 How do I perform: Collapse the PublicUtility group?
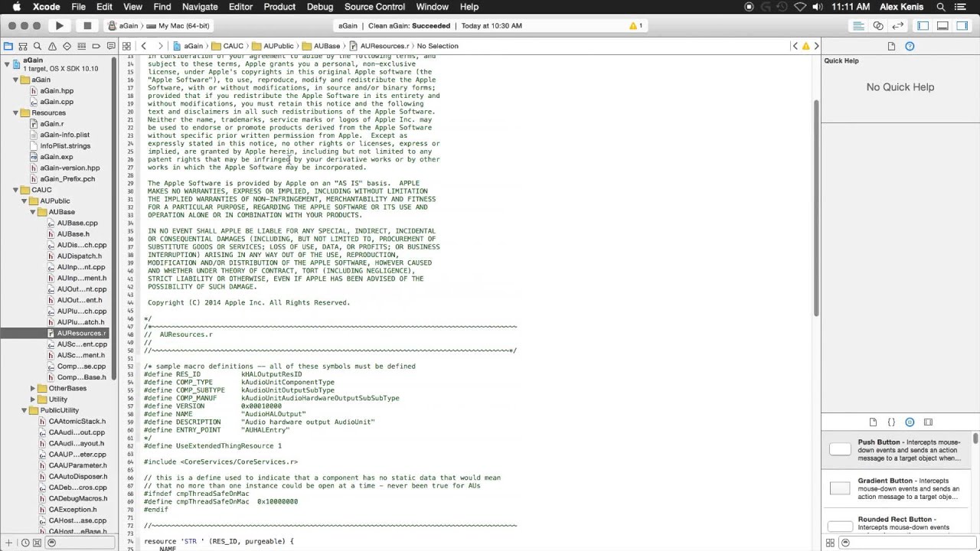(24, 410)
